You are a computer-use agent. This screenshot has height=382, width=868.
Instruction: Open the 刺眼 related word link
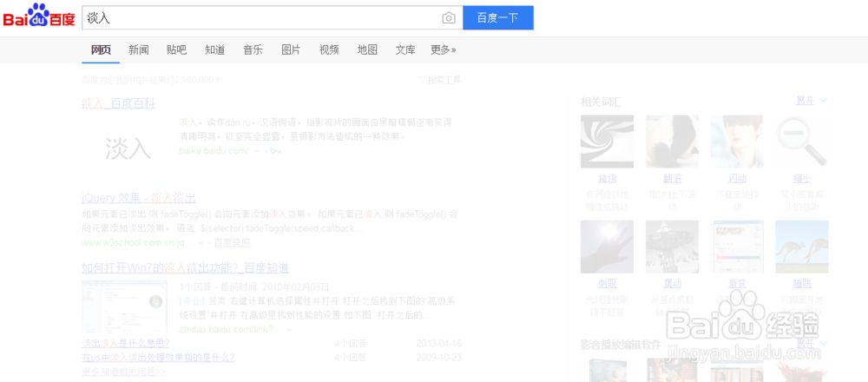click(608, 283)
